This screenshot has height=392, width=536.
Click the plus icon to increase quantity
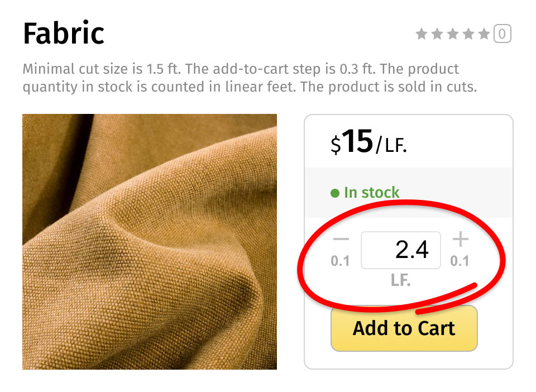[460, 238]
